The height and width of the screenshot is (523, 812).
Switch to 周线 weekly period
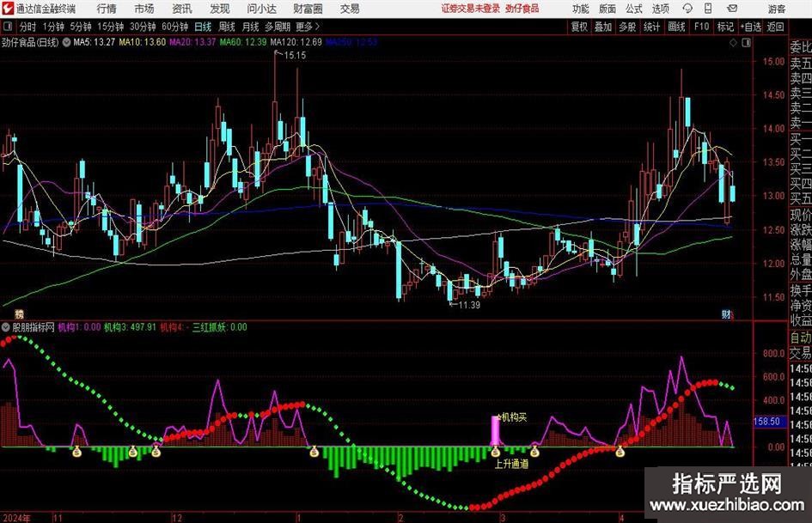[227, 27]
